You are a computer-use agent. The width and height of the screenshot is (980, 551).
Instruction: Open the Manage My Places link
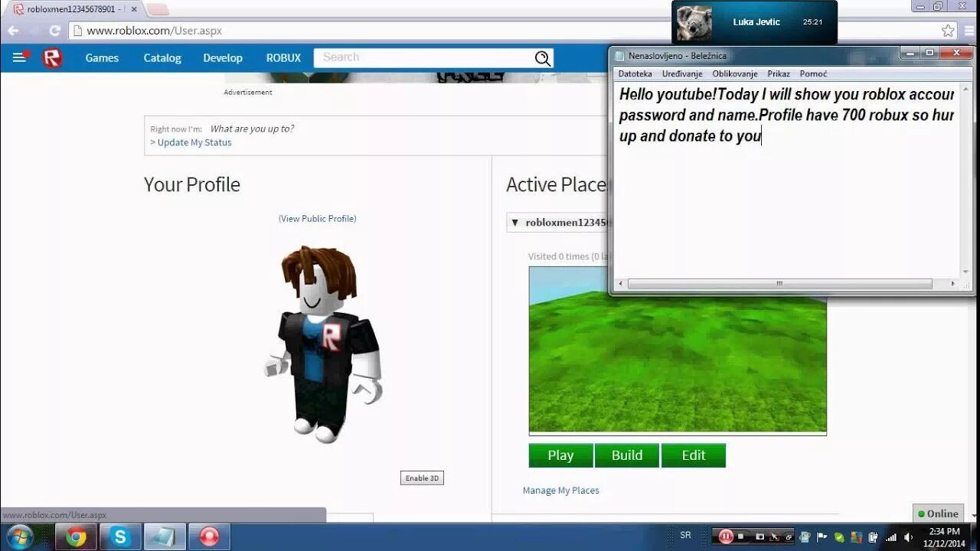(561, 491)
